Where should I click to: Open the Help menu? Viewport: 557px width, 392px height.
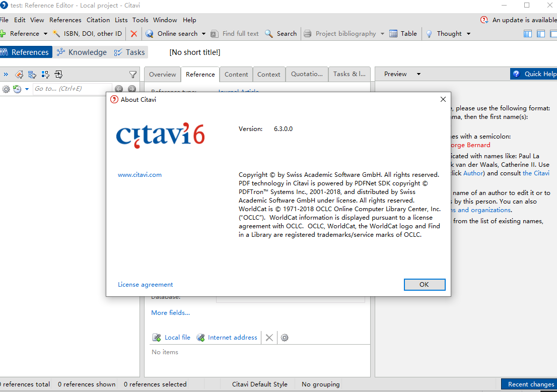(x=189, y=20)
